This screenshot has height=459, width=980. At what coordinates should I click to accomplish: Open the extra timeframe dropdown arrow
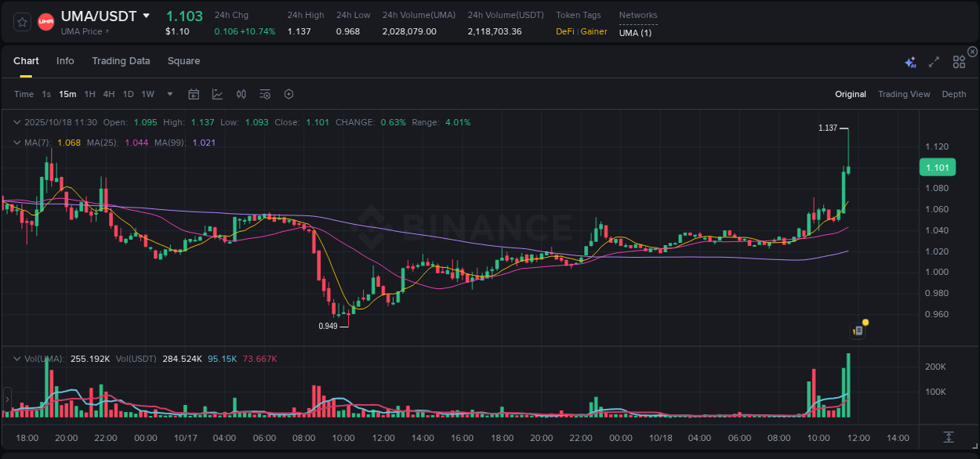pos(169,94)
